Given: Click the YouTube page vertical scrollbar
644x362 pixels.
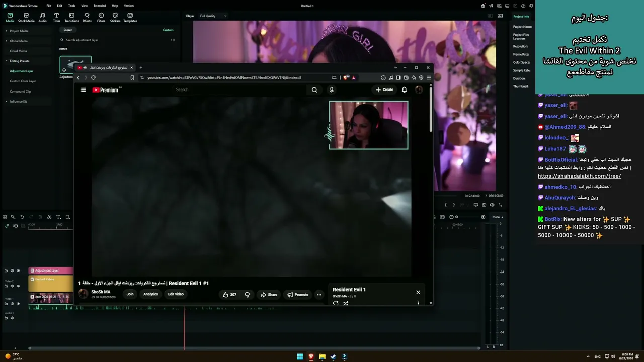Looking at the screenshot, I should tap(431, 110).
